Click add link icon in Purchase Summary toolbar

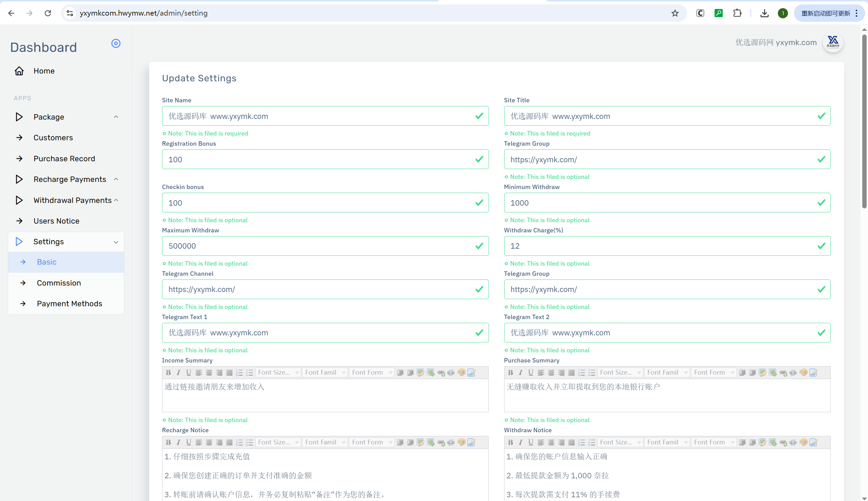tap(783, 372)
